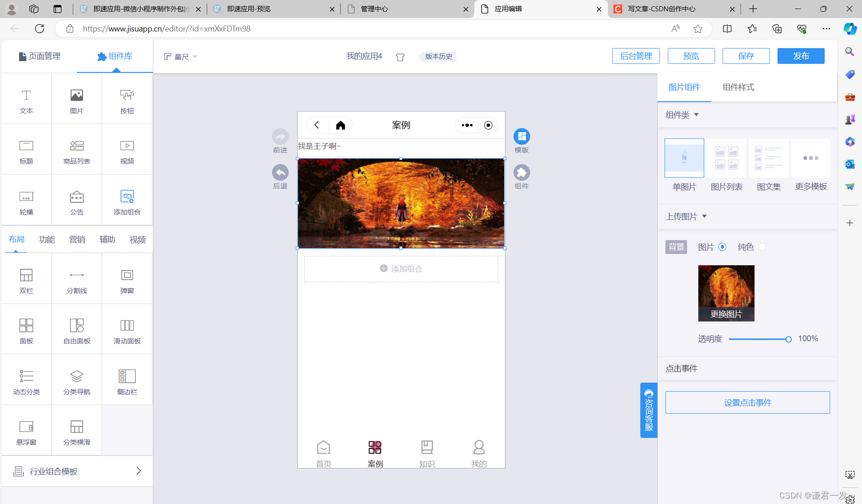This screenshot has height=504, width=862.
Task: Switch to 营销 component category
Action: 77,239
